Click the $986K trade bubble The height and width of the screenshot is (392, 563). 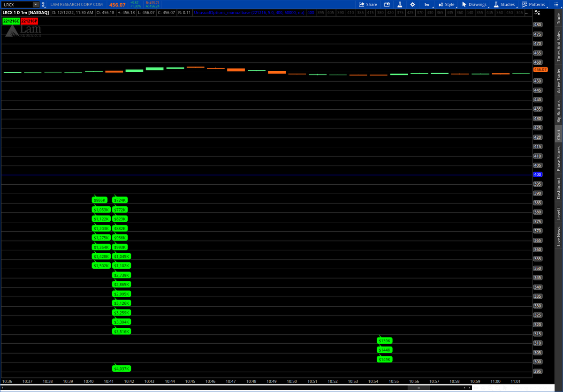pos(100,200)
